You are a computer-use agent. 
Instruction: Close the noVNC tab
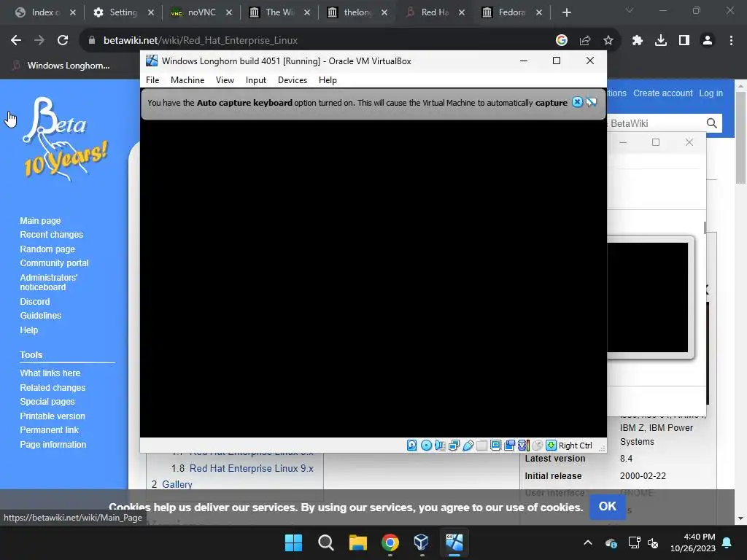tap(228, 12)
